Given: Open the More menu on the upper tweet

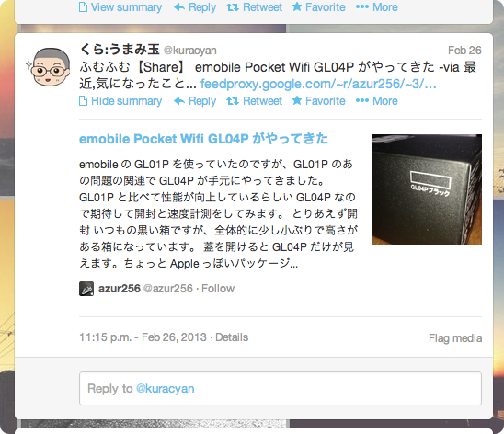Looking at the screenshot, I should [x=377, y=7].
